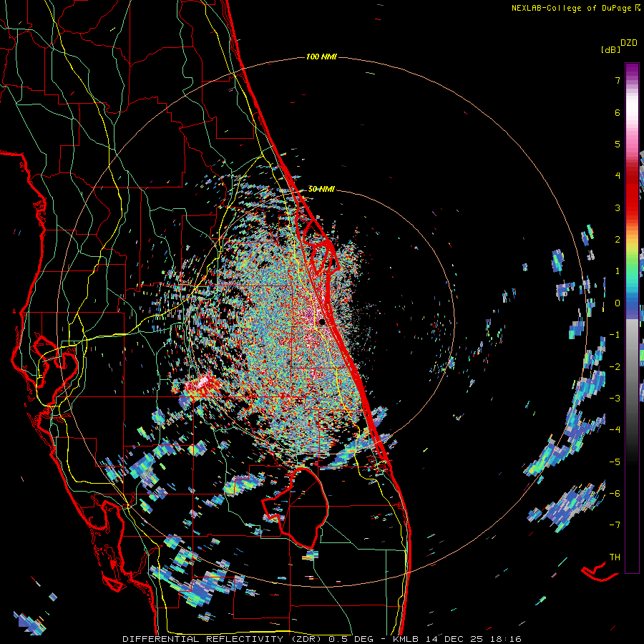644x644 pixels.
Task: Click the KMLB radar site black dot
Action: click(x=322, y=321)
